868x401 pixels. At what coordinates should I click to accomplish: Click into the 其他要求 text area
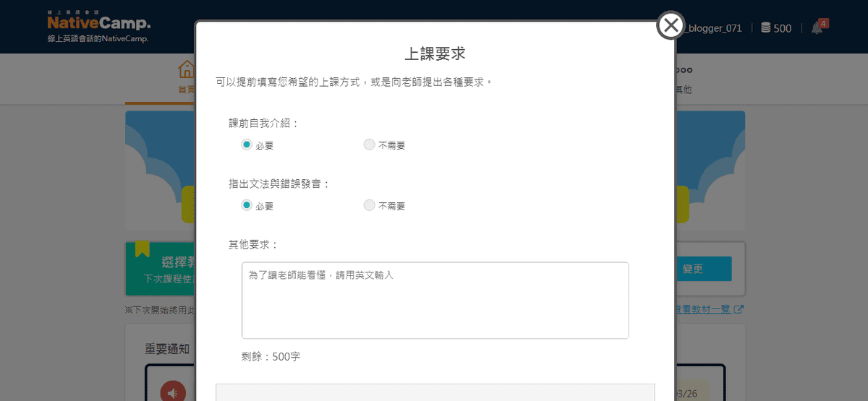[435, 300]
